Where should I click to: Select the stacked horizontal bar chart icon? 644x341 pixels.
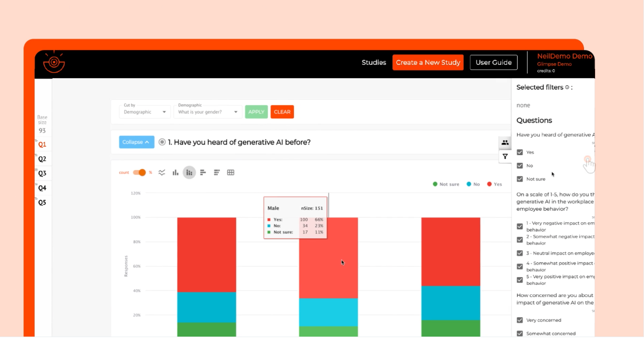click(217, 173)
